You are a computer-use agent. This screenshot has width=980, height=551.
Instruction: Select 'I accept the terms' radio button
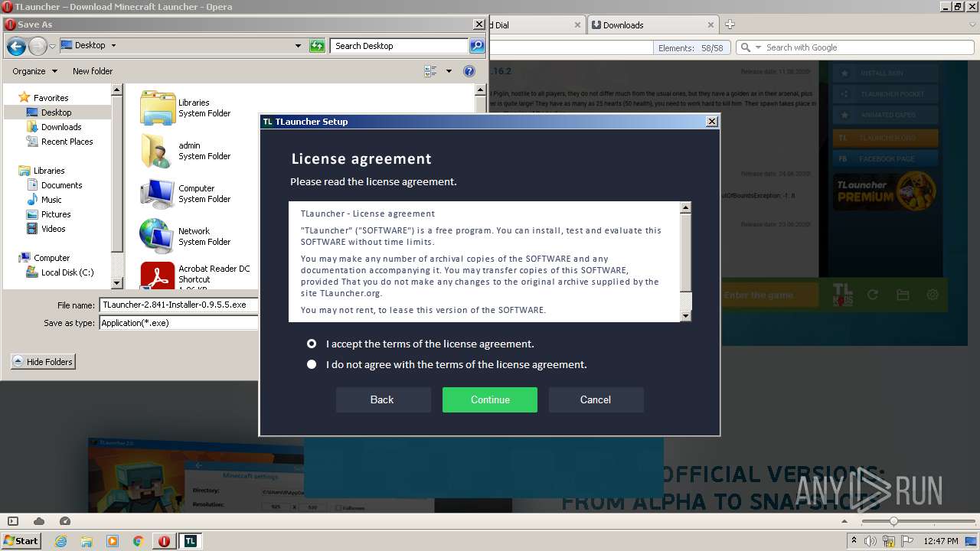[x=312, y=344]
